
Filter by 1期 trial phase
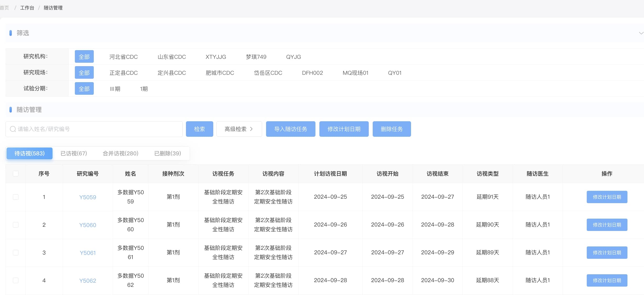(144, 89)
